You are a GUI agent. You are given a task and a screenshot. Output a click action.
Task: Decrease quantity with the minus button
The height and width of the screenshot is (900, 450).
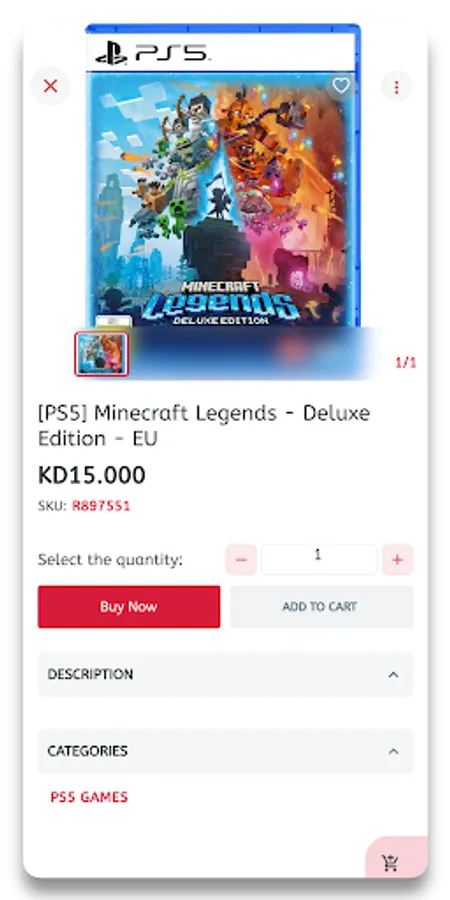[241, 560]
